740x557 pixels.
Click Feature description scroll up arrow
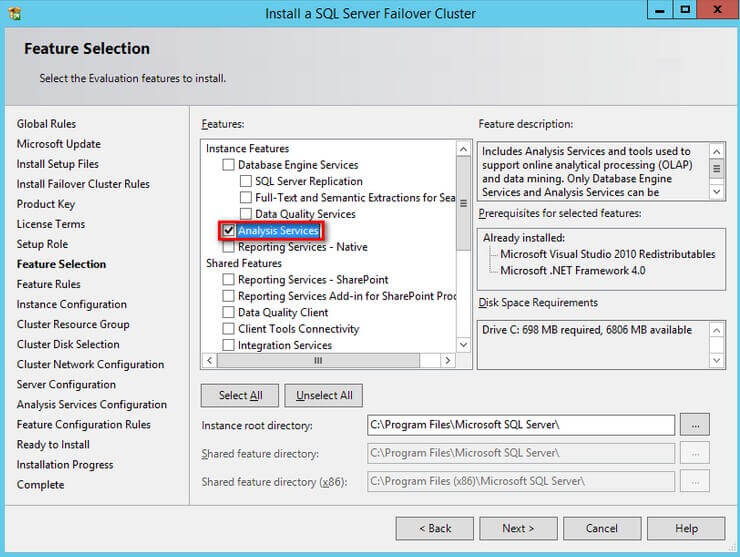pyautogui.click(x=716, y=152)
